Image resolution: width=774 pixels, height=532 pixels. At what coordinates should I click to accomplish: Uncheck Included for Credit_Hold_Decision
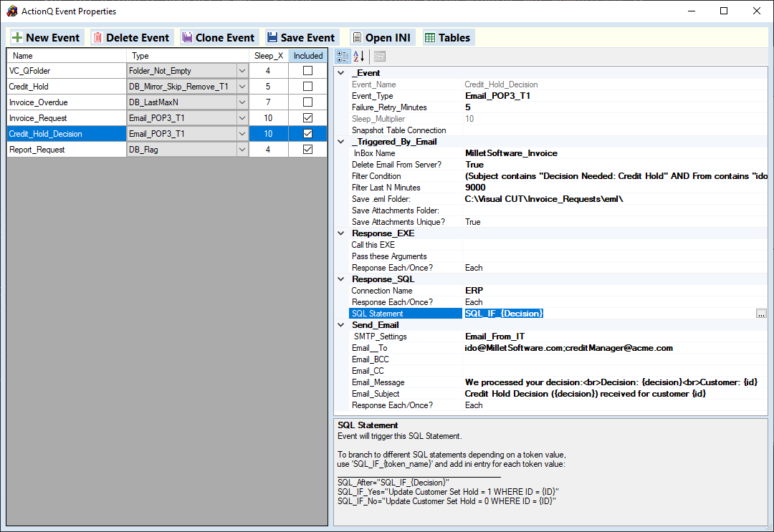(x=307, y=134)
